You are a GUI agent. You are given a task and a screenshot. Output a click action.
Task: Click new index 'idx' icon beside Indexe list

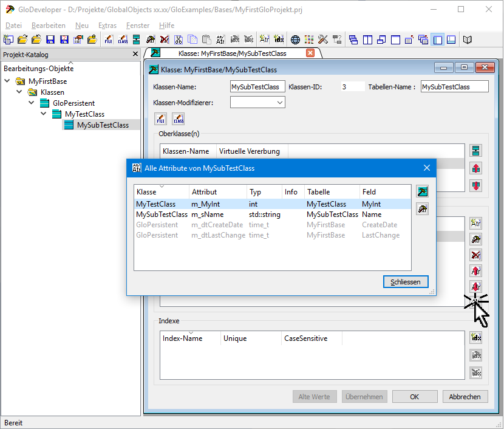(x=476, y=337)
